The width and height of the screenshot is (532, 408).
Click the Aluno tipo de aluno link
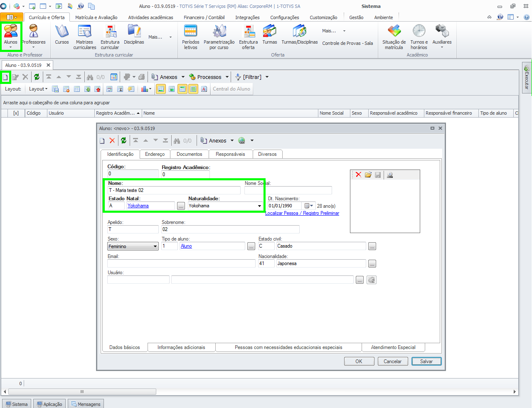186,246
